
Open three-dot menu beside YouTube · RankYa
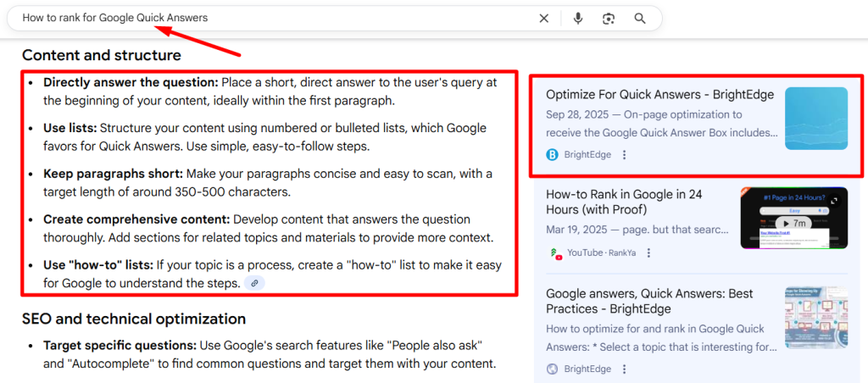point(648,253)
